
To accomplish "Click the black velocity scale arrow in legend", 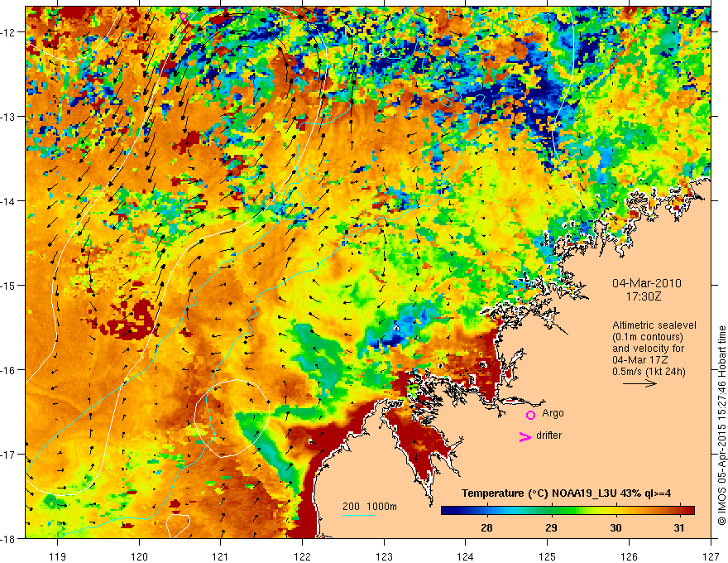I will coord(639,383).
